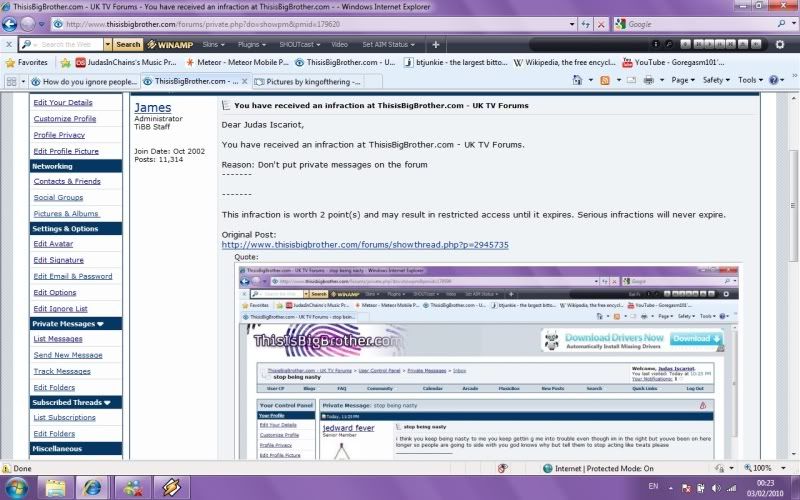Click the red Stop loading icon

click(x=602, y=24)
